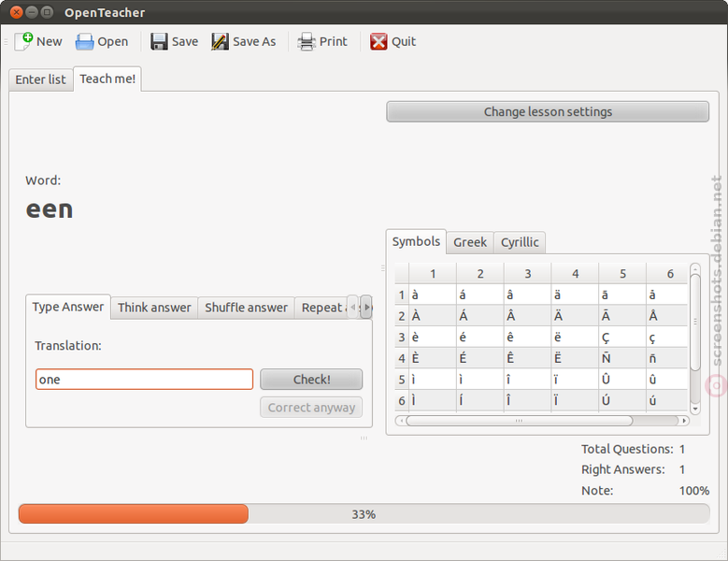Insert symbol é from row 3
The image size is (728, 561).
pos(480,338)
